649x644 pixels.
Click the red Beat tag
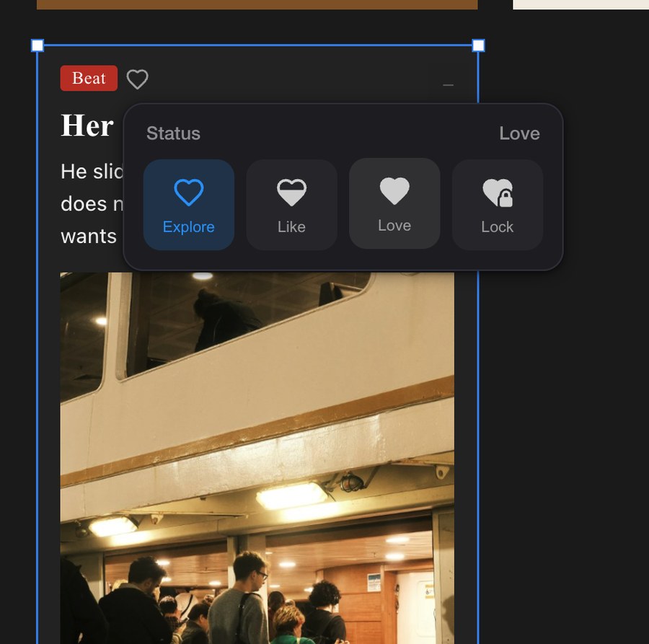click(x=89, y=78)
